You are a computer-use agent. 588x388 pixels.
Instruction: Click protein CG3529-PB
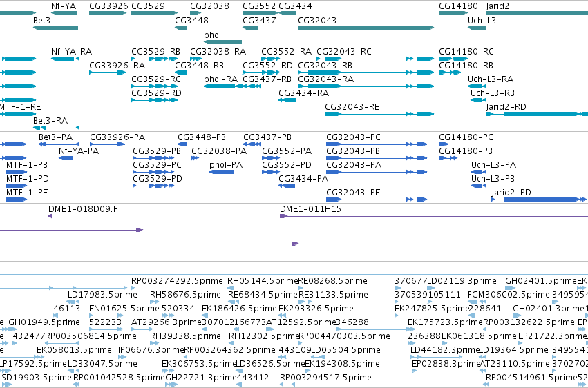coord(157,151)
